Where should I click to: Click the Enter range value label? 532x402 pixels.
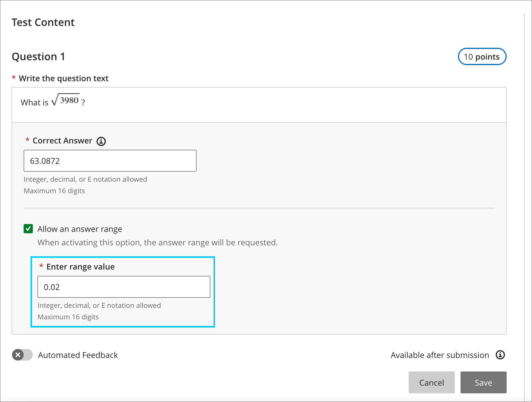(x=80, y=267)
